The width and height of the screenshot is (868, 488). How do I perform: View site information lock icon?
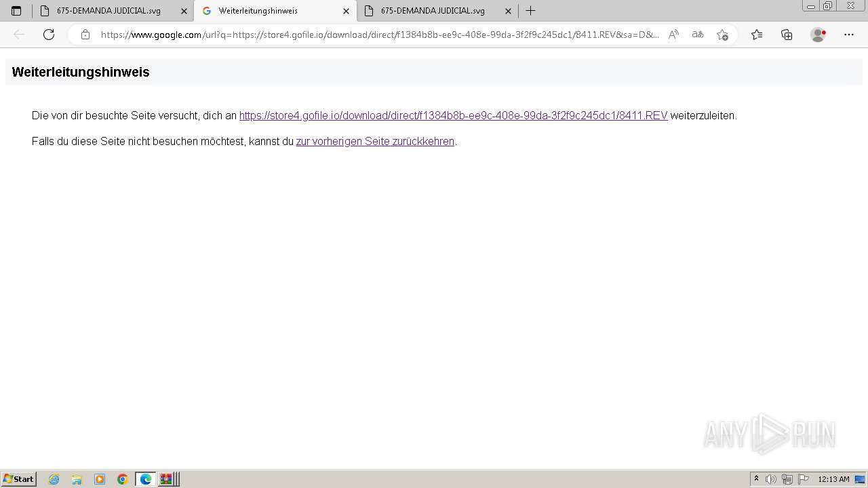(85, 35)
